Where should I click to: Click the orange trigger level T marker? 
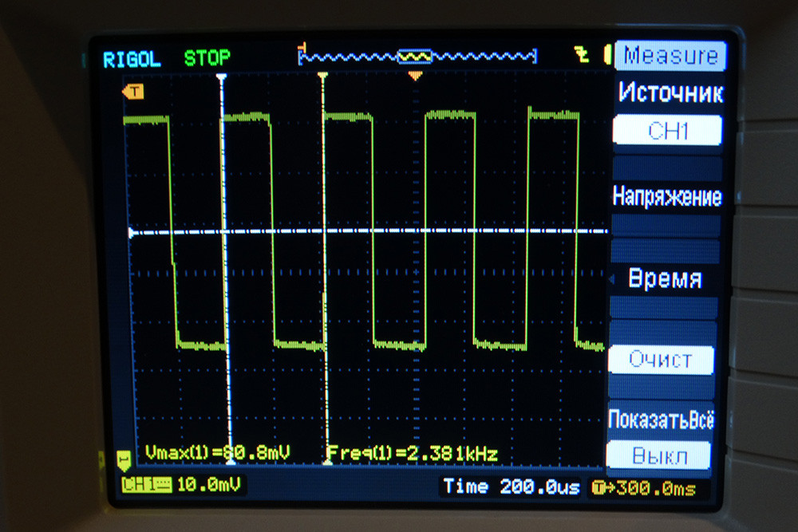[132, 93]
